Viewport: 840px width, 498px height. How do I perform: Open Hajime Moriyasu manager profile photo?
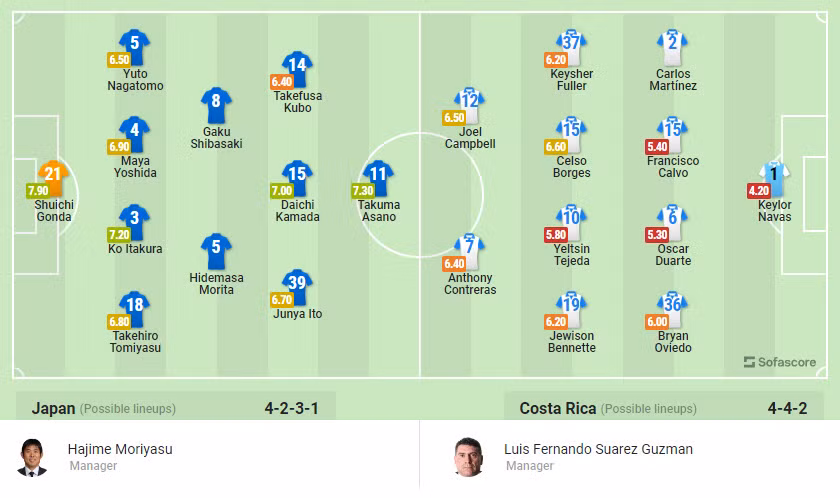[32, 457]
